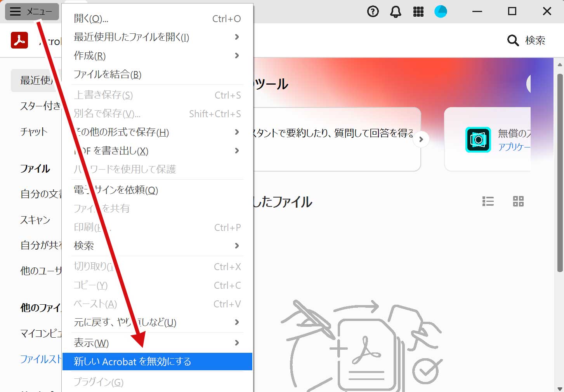564x392 pixels.
Task: Open 他のユーザー sidebar item
Action: [x=41, y=271]
